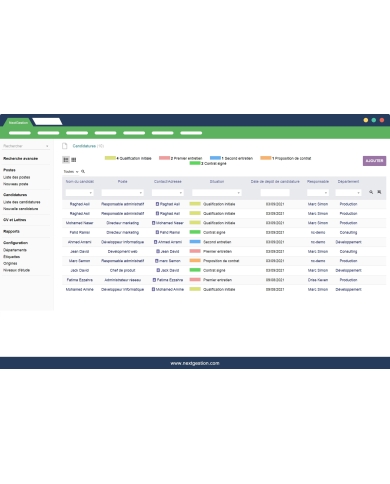This screenshot has height=484, width=390.
Task: Sort by the Situation column header
Action: coord(217,182)
